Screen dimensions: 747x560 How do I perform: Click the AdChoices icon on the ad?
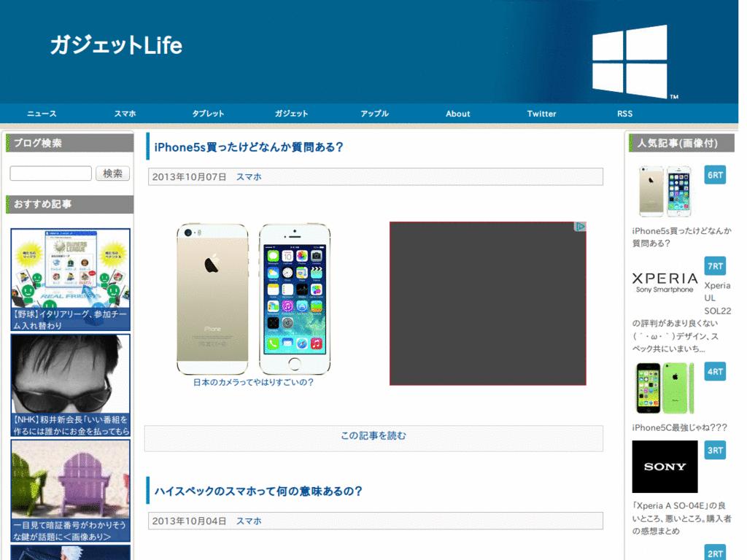580,227
